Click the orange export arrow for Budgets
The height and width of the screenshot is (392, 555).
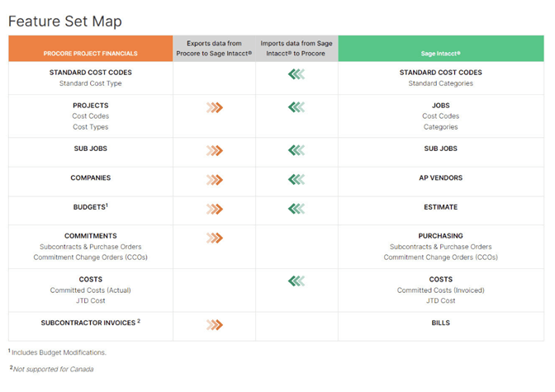pos(215,209)
